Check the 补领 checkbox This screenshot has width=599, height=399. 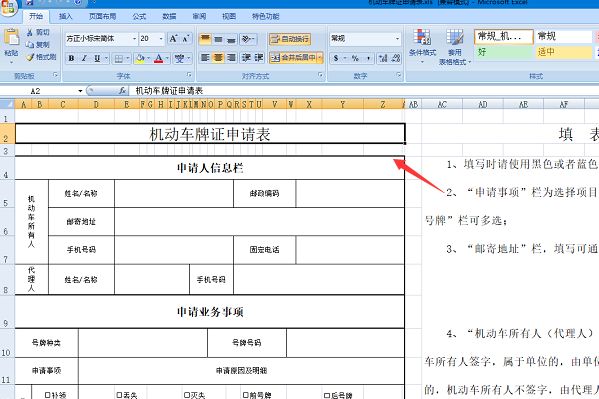[x=48, y=395]
